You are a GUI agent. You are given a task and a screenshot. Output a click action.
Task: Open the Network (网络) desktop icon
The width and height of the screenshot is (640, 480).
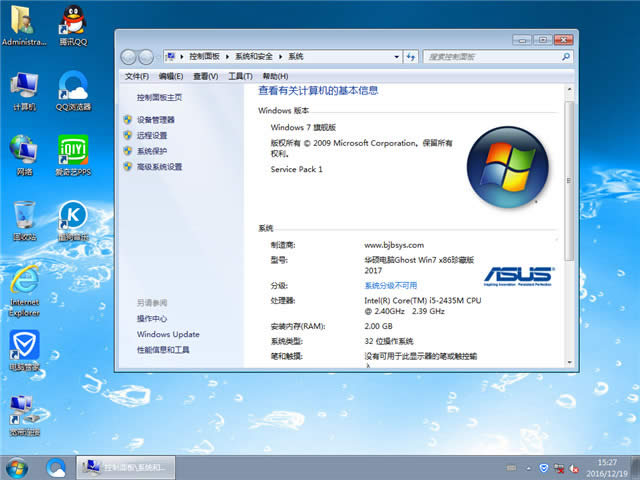[x=24, y=156]
